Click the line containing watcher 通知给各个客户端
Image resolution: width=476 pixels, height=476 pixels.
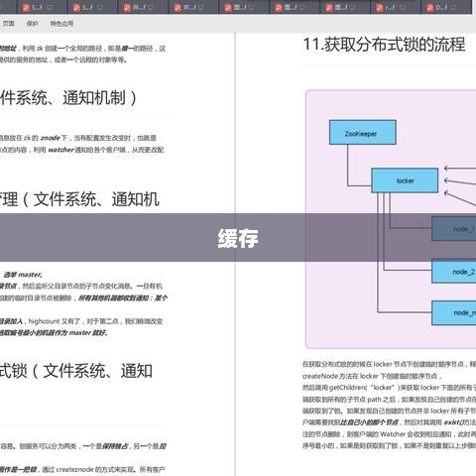(x=81, y=150)
